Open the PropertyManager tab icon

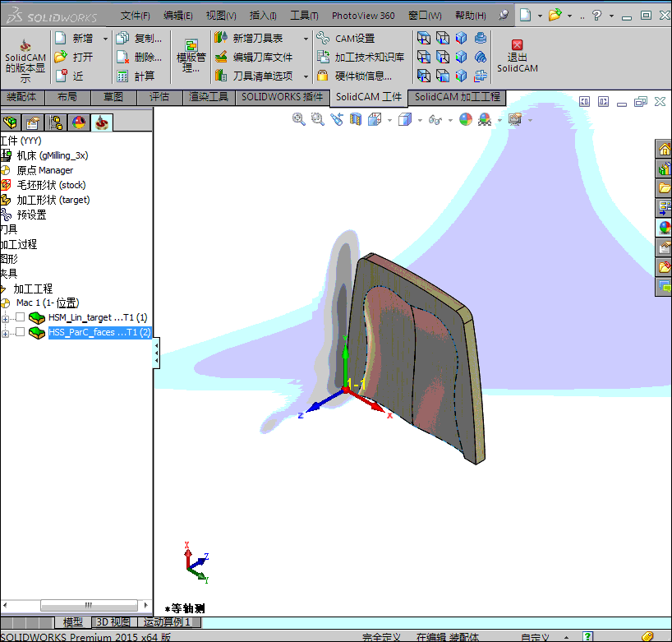coord(33,122)
